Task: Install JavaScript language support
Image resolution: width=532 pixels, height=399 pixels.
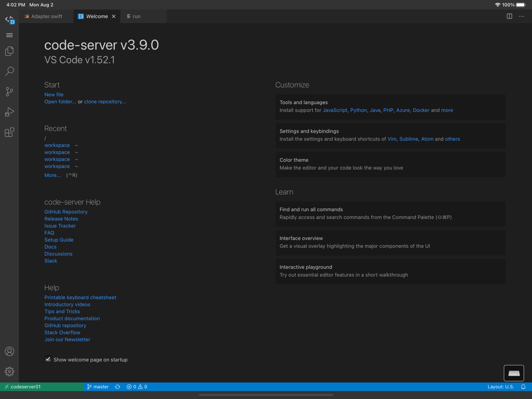Action: (x=335, y=110)
